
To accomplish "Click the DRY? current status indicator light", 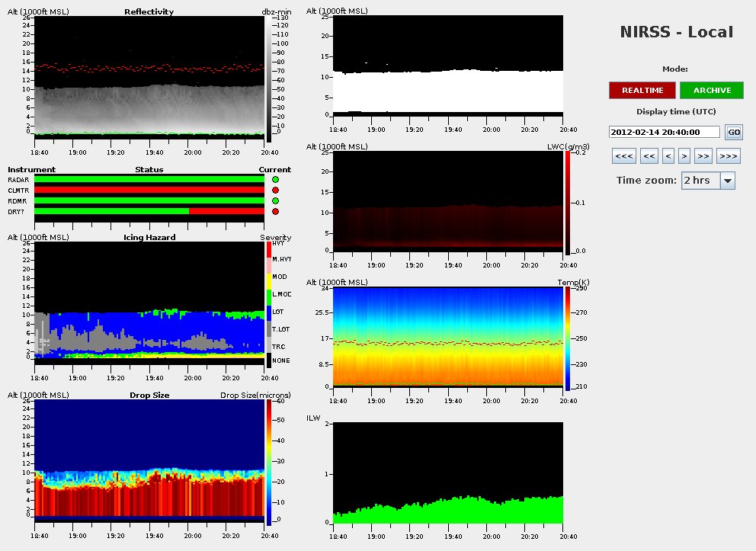I will tap(275, 211).
